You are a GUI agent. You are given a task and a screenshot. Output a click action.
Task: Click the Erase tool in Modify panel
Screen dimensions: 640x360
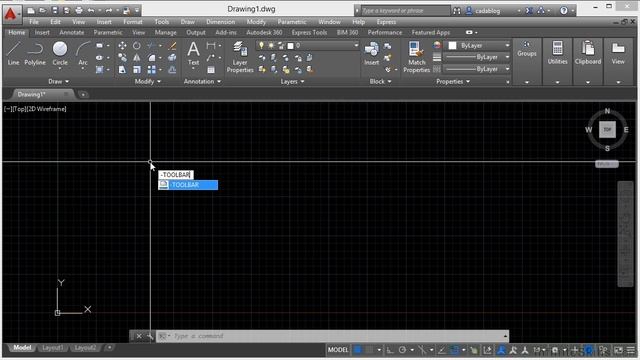(x=172, y=46)
